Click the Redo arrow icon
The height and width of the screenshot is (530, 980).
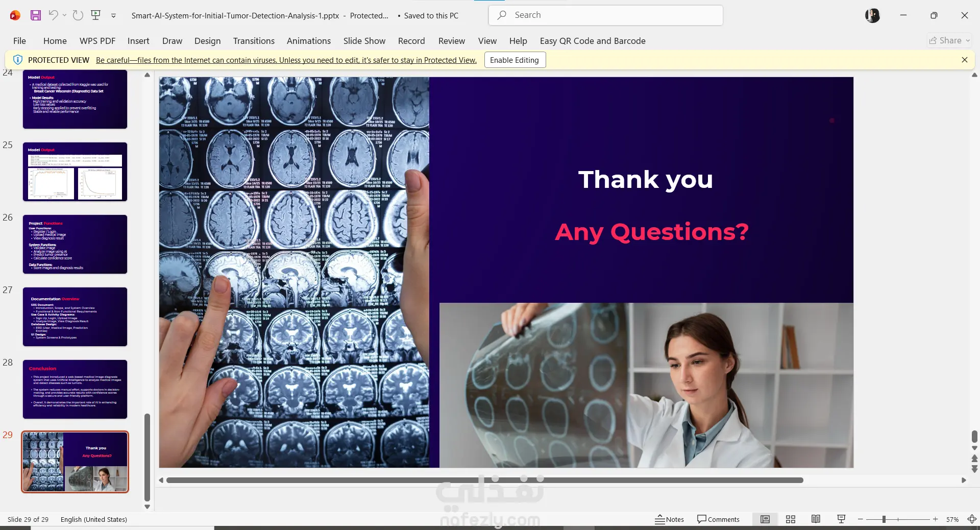[78, 15]
